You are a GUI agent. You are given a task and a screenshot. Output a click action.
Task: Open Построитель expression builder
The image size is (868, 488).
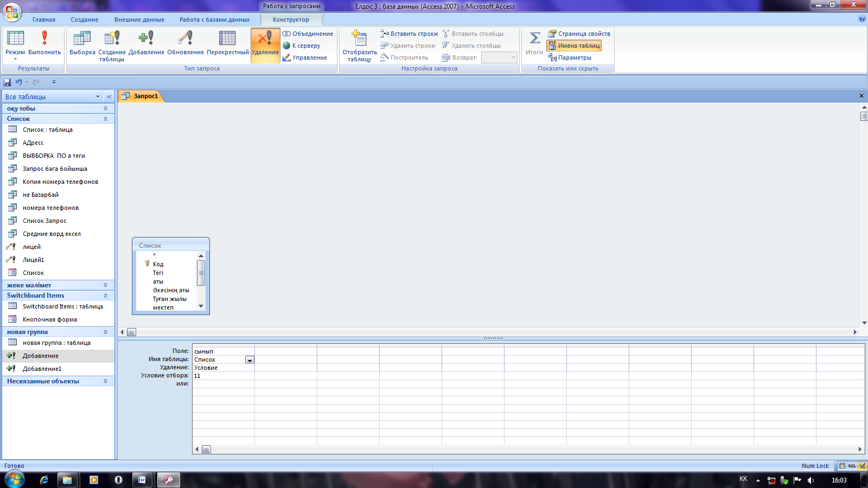click(x=404, y=57)
